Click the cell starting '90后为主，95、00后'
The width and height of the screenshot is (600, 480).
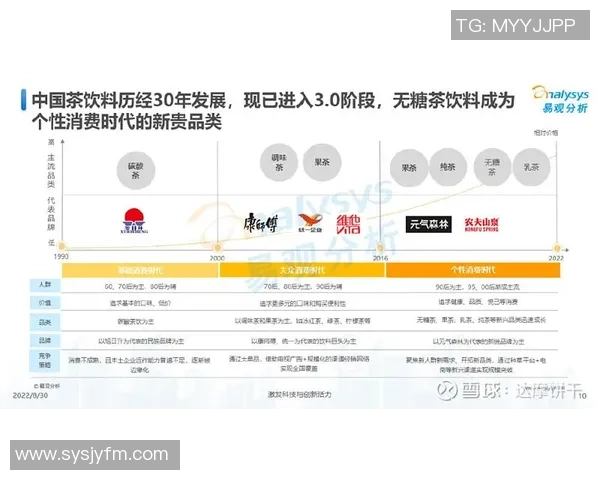tap(478, 287)
